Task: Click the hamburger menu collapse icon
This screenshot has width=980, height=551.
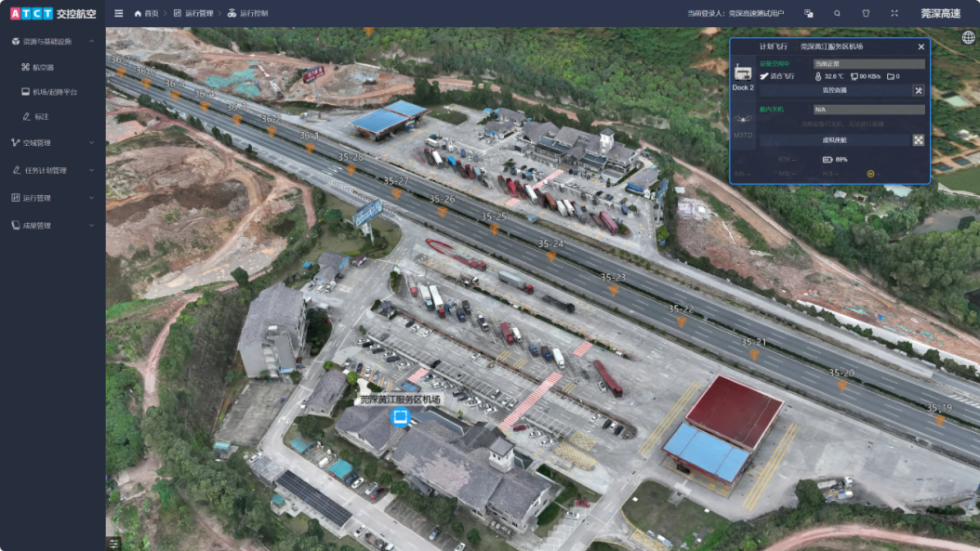Action: click(x=118, y=14)
